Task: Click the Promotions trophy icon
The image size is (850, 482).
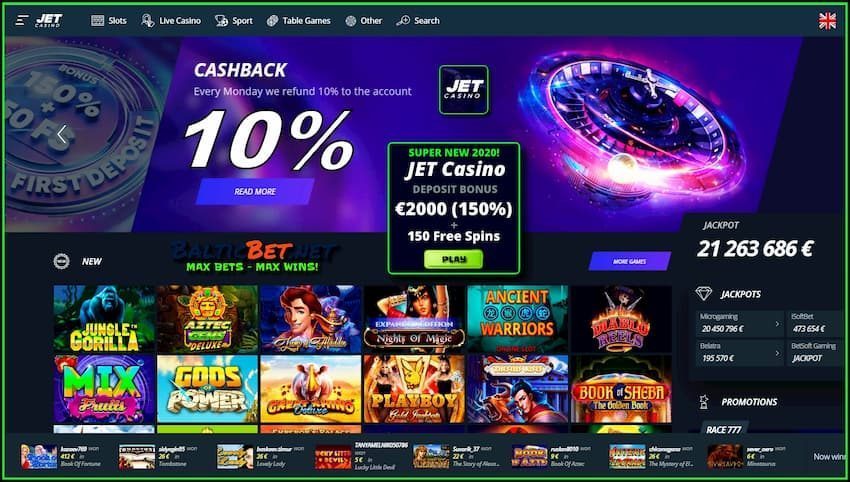Action: pos(704,402)
